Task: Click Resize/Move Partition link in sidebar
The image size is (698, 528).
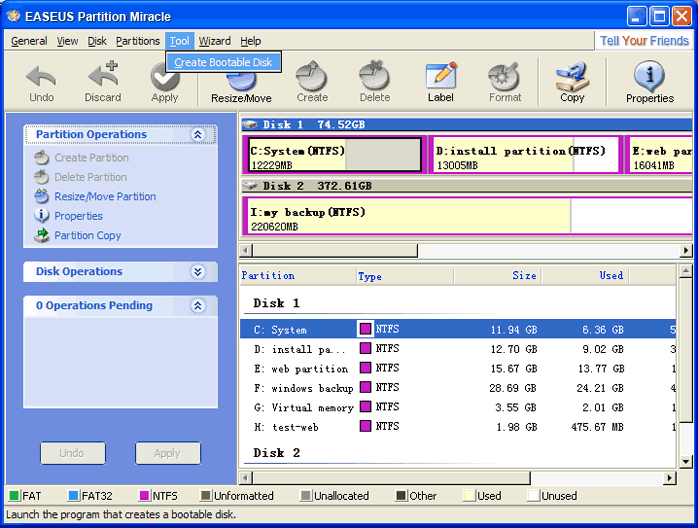Action: click(x=105, y=196)
